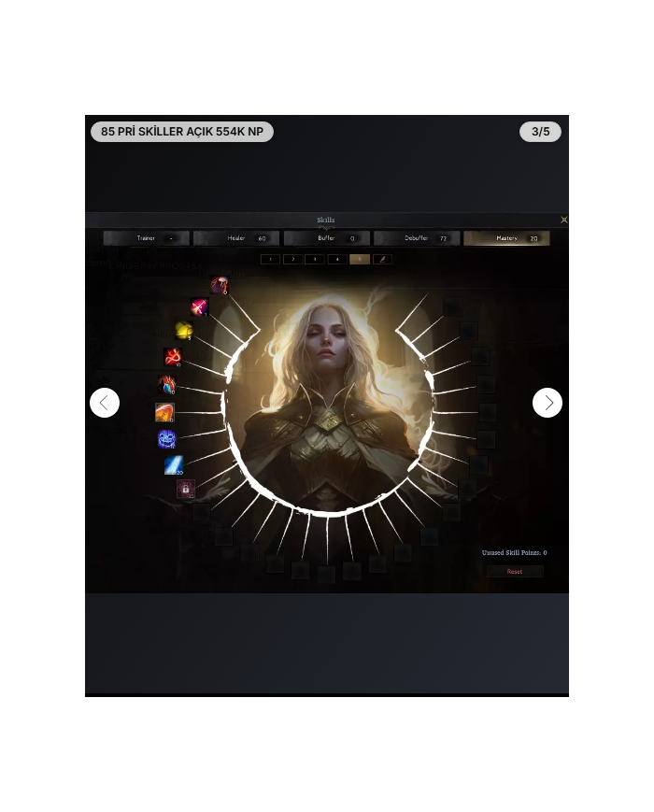654x812 pixels.
Task: Click the pink crossed-swords skill icon
Action: click(199, 306)
